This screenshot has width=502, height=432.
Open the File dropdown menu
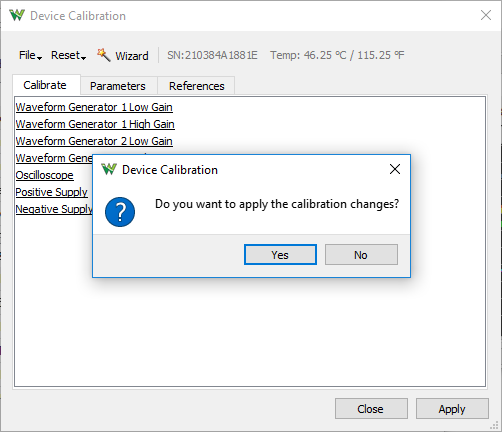click(x=30, y=55)
